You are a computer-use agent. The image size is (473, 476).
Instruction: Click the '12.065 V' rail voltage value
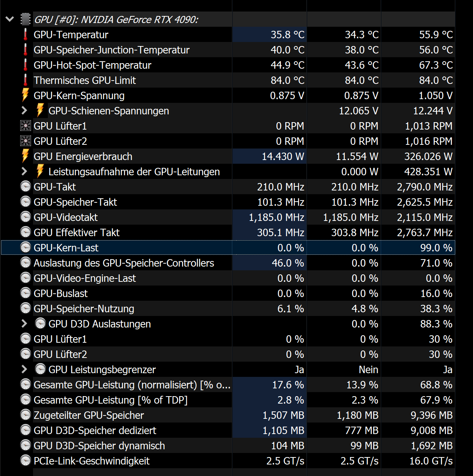pyautogui.click(x=359, y=111)
